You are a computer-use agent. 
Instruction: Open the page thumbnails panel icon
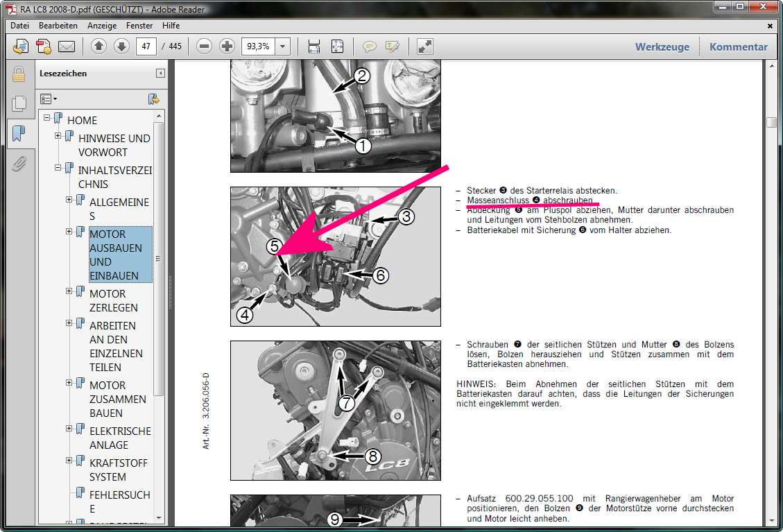(19, 103)
